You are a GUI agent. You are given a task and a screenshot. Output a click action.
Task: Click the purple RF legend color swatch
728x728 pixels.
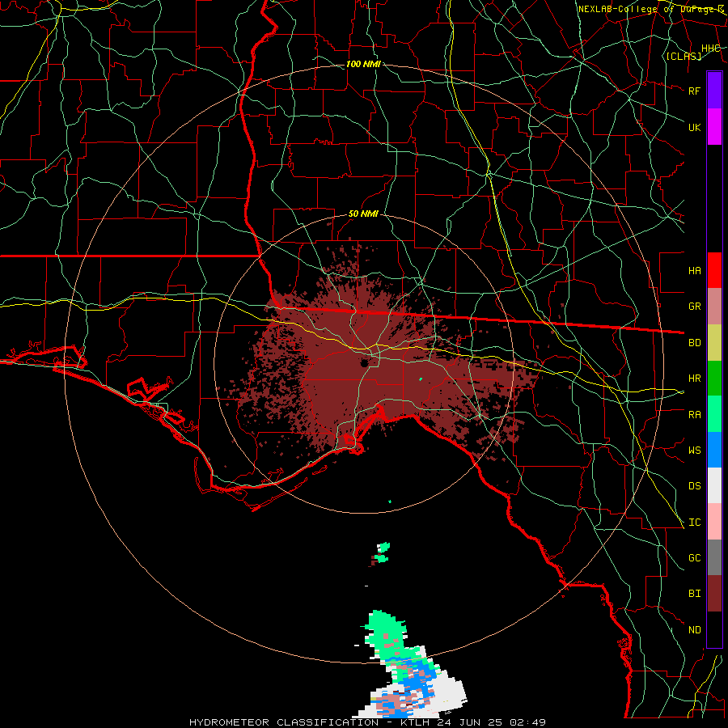click(x=714, y=91)
